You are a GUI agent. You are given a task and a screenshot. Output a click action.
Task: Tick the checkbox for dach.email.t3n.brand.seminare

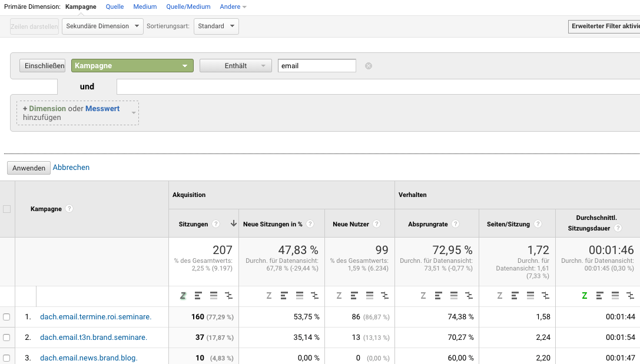(7, 338)
